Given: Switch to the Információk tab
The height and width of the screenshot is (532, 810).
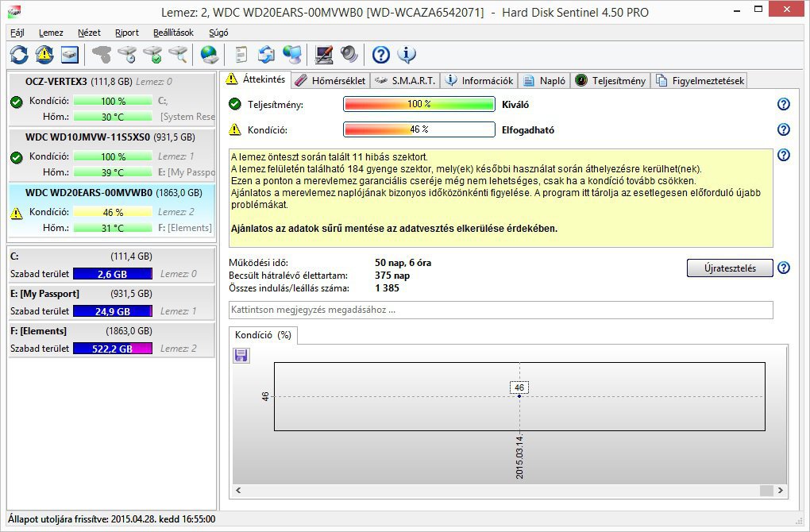Looking at the screenshot, I should (x=480, y=80).
